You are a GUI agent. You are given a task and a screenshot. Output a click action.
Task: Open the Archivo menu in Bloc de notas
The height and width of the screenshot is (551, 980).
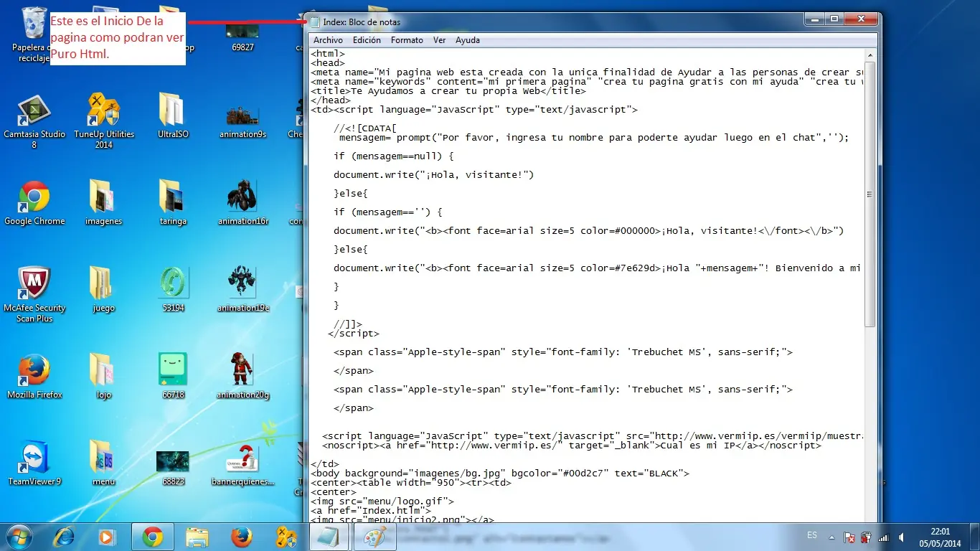tap(328, 40)
